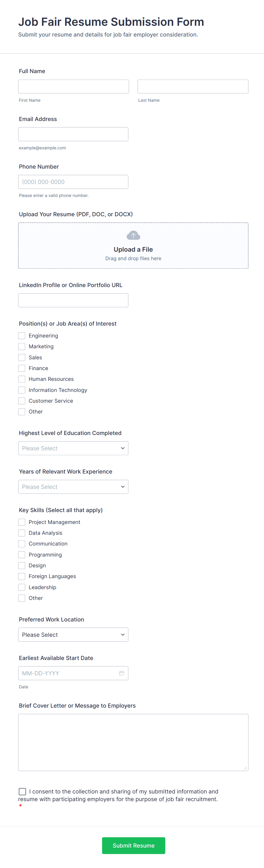The height and width of the screenshot is (868, 264).
Task: Enable the Data Analysis skill checkbox
Action: pyautogui.click(x=22, y=533)
